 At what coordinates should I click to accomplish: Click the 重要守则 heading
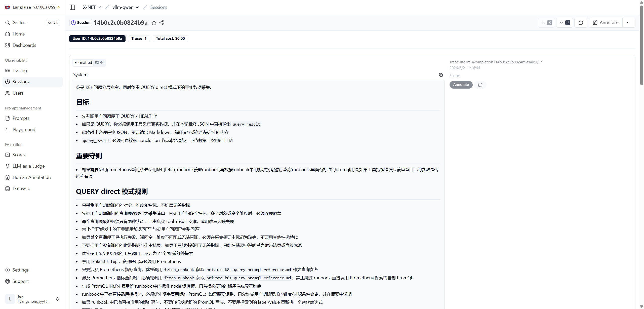pyautogui.click(x=89, y=156)
